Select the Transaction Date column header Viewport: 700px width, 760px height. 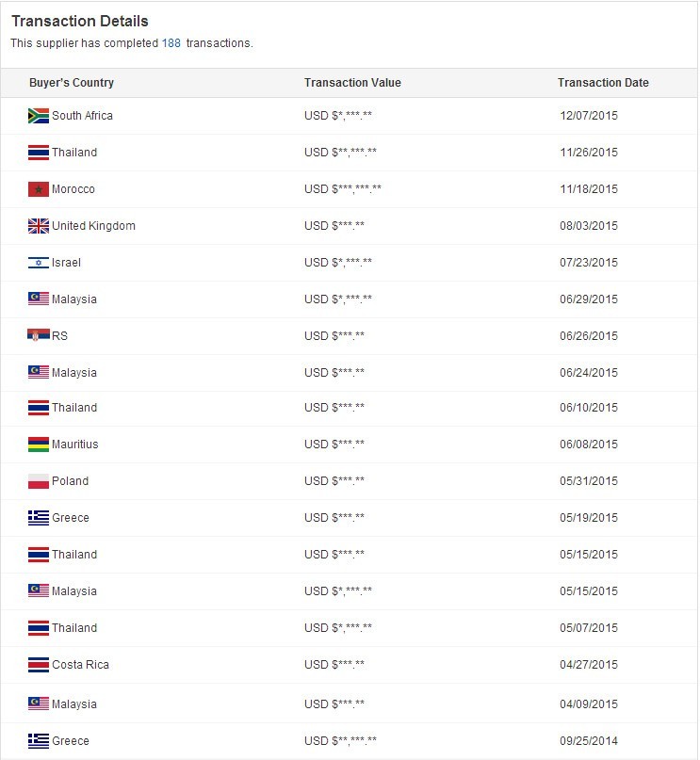coord(603,82)
